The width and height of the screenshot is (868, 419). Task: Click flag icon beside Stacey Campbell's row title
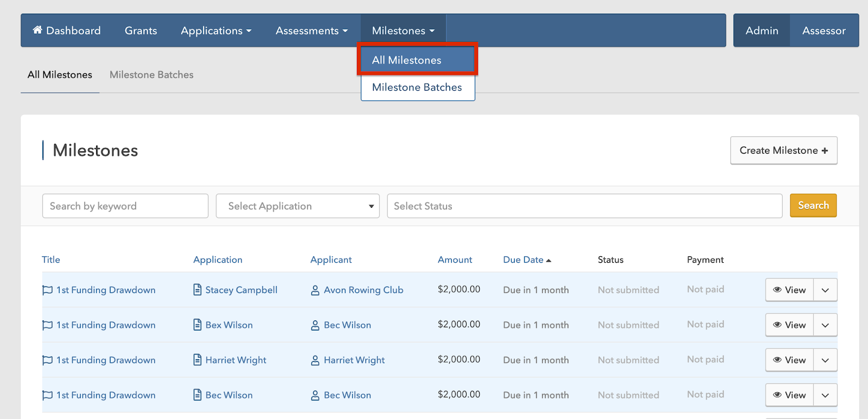point(47,290)
